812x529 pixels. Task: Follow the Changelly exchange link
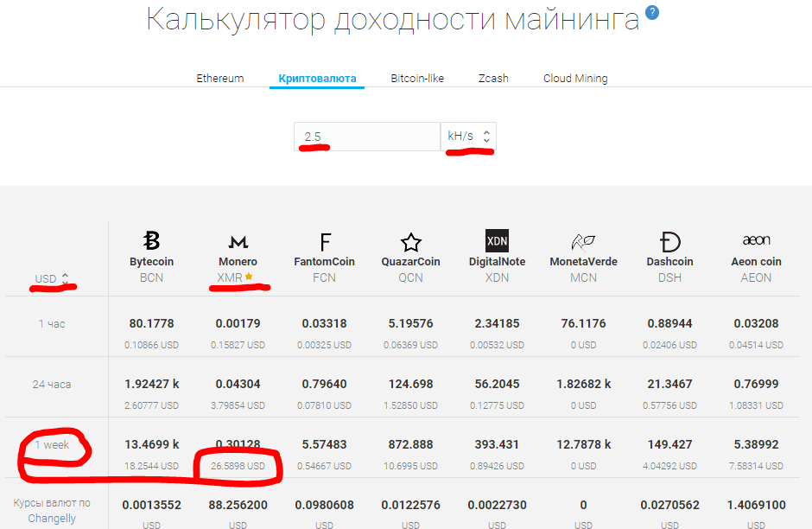click(x=52, y=519)
